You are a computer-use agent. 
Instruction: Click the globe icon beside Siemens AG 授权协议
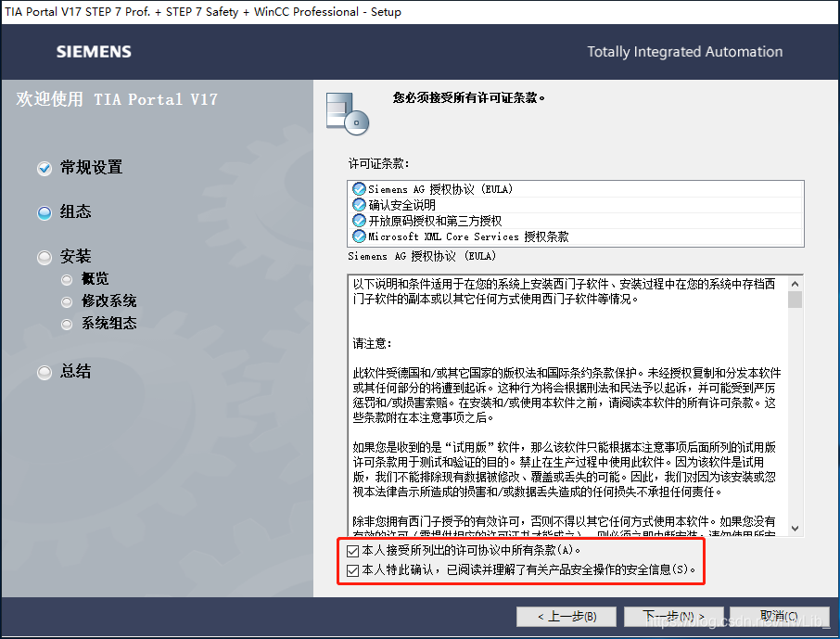pyautogui.click(x=358, y=188)
